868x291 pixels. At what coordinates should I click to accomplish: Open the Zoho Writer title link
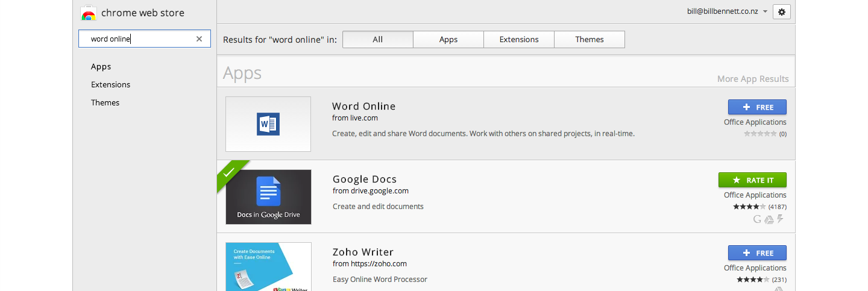coord(363,252)
